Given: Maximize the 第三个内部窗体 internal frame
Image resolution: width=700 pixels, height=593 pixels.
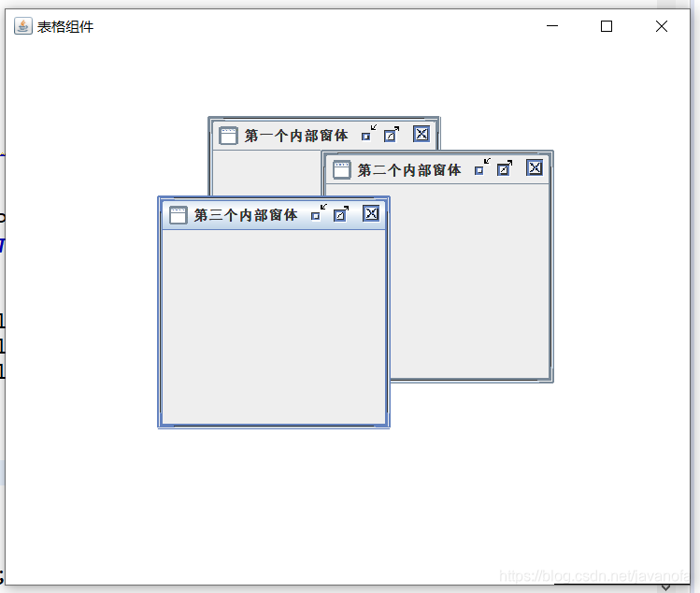Looking at the screenshot, I should [x=341, y=213].
